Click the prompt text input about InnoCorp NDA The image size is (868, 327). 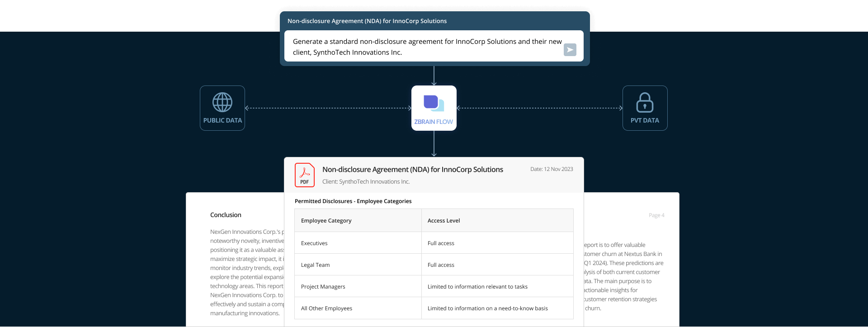pos(434,46)
